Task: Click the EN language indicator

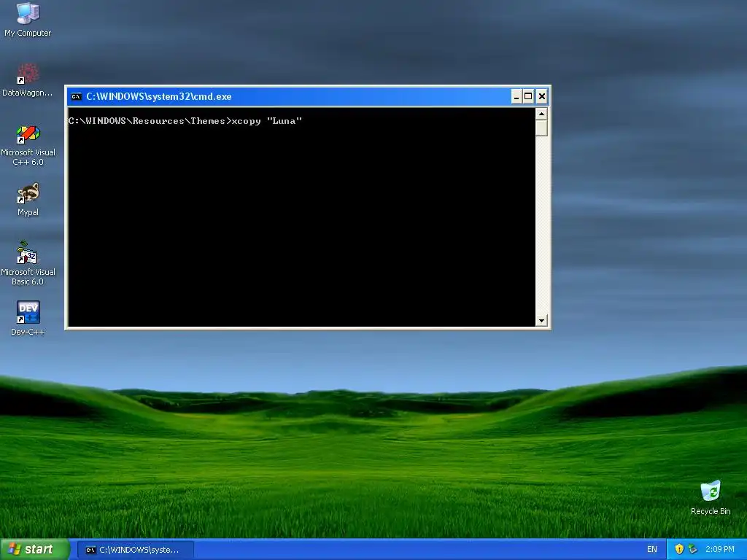Action: pyautogui.click(x=651, y=549)
